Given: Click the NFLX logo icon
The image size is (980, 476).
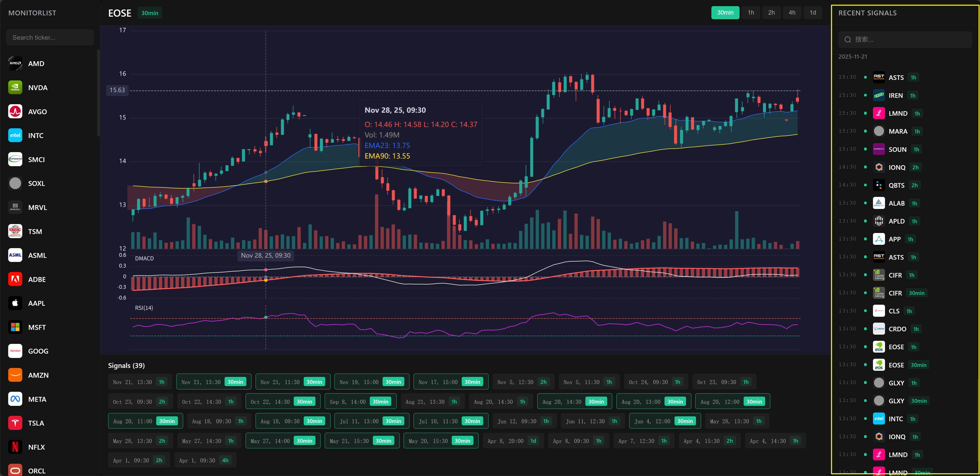Looking at the screenshot, I should point(15,447).
